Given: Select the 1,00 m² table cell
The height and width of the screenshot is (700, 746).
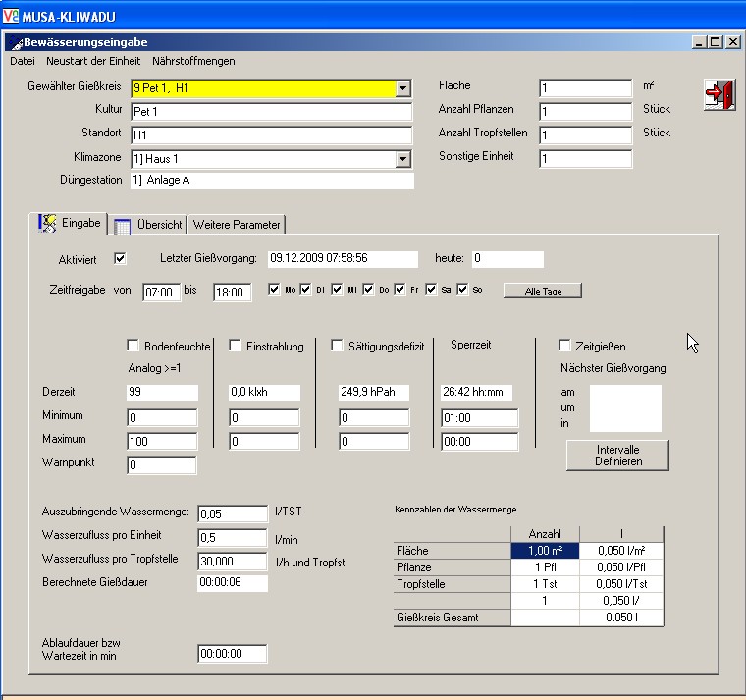Looking at the screenshot, I should (x=545, y=551).
